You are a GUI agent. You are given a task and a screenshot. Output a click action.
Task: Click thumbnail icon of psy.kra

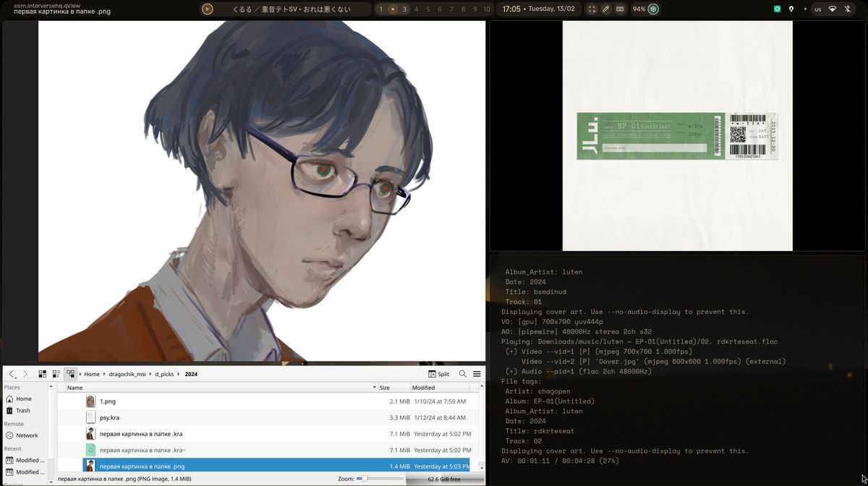[x=90, y=417]
